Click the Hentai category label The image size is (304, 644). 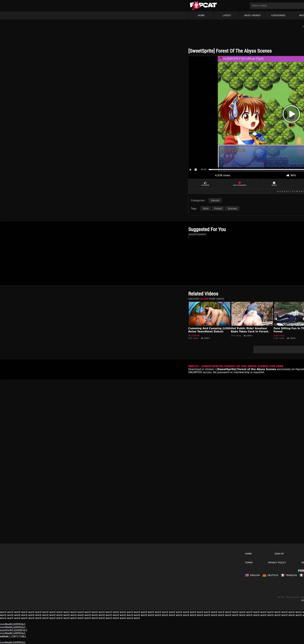pyautogui.click(x=215, y=201)
